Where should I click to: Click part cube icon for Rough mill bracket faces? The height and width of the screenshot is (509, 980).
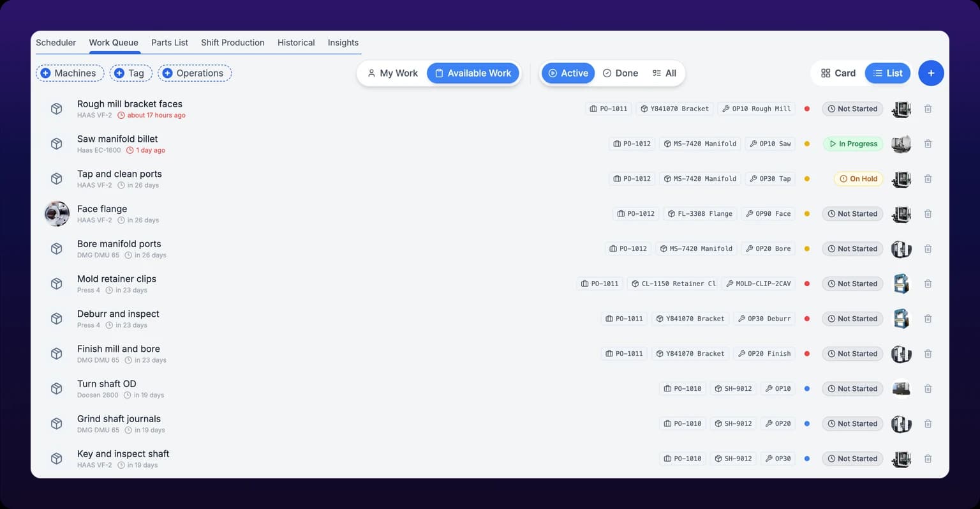pos(57,109)
